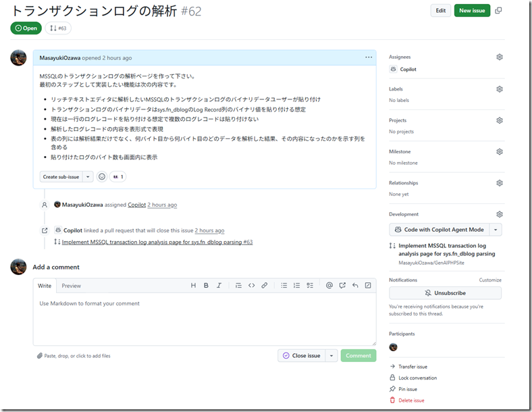Add a task list
Viewport: 532px width, 412px height.
[x=310, y=286]
